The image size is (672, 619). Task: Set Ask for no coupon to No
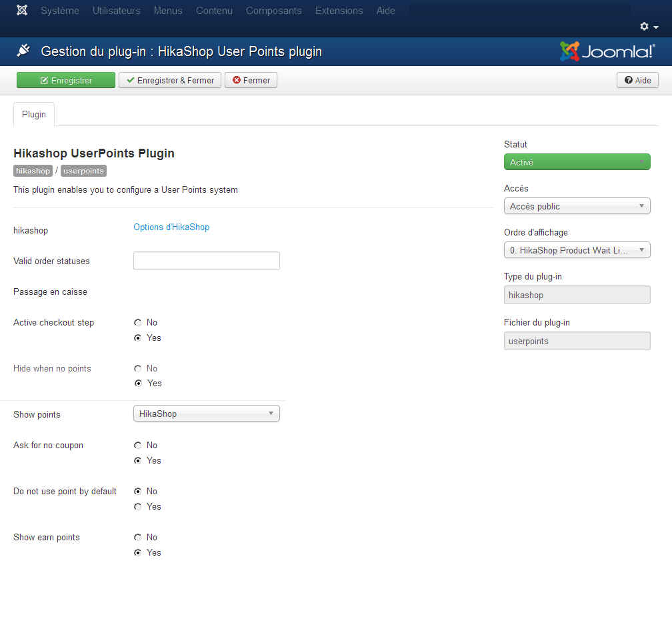pos(137,446)
